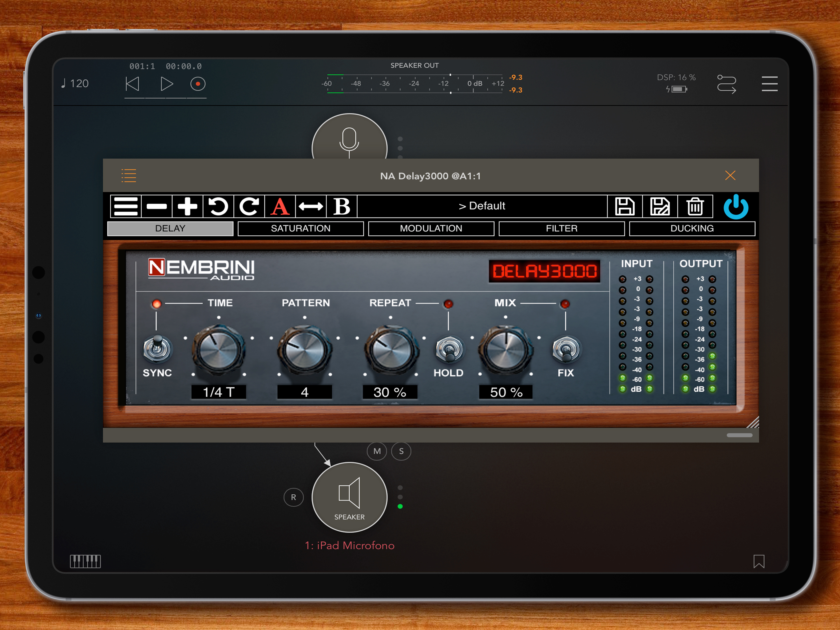
Task: Click the save-as preset pencil floppy icon
Action: [660, 206]
